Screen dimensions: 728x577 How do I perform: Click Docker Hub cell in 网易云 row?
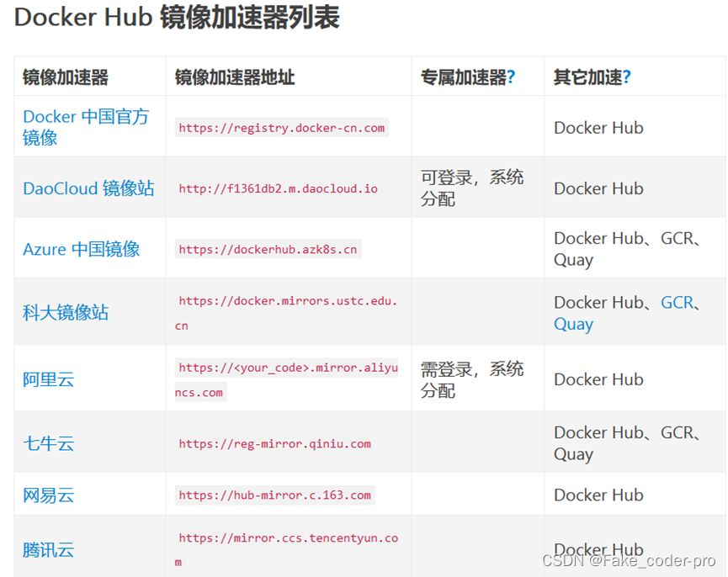click(x=599, y=495)
